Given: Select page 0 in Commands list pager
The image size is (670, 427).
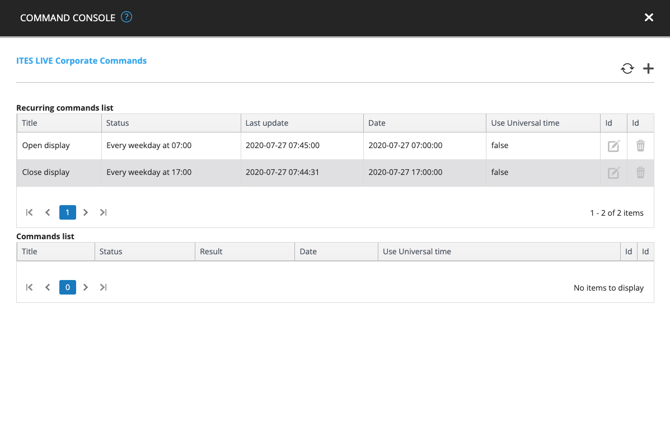Looking at the screenshot, I should click(67, 287).
